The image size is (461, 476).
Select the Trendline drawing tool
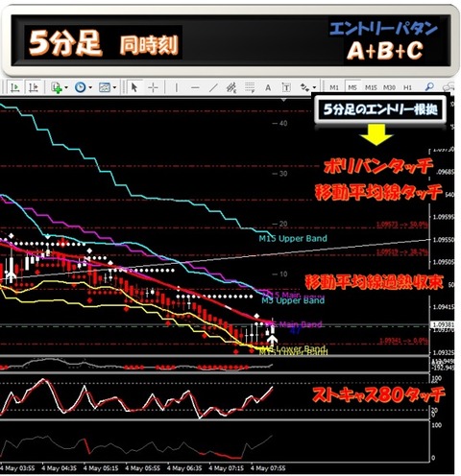coord(213,87)
